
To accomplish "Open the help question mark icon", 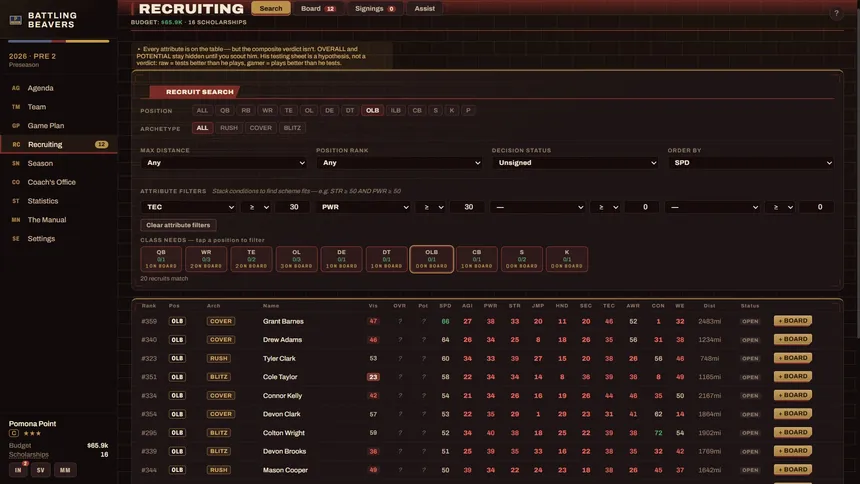I will pyautogui.click(x=836, y=13).
